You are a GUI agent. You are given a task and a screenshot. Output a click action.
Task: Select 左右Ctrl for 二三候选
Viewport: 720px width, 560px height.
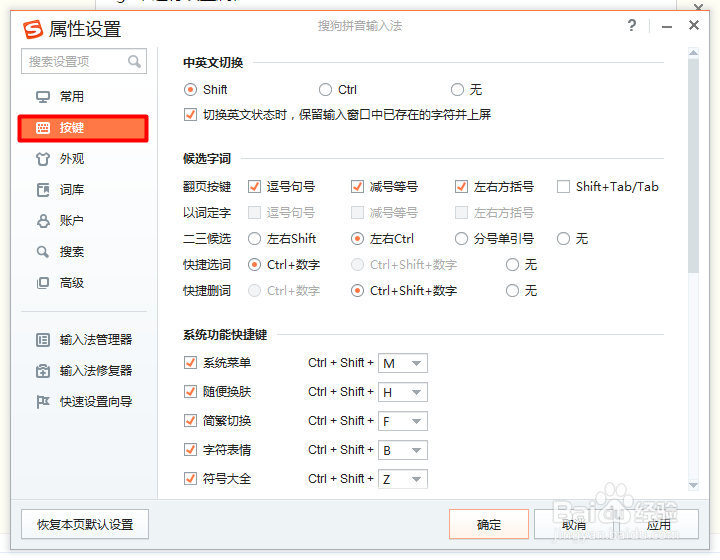point(357,239)
